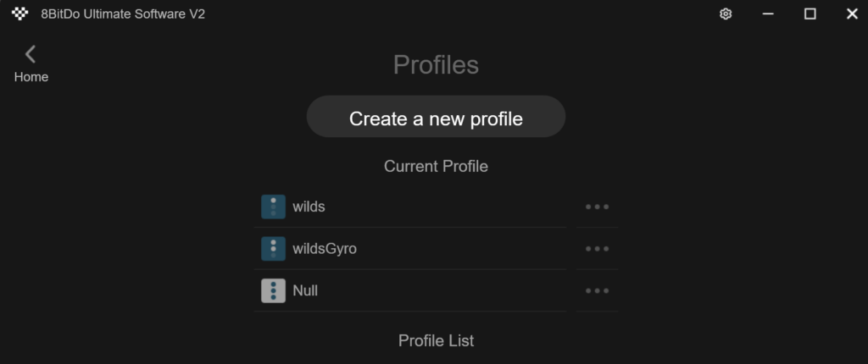Image resolution: width=868 pixels, height=364 pixels.
Task: Maximize the 8BitDo Ultimate Software window
Action: [x=810, y=14]
